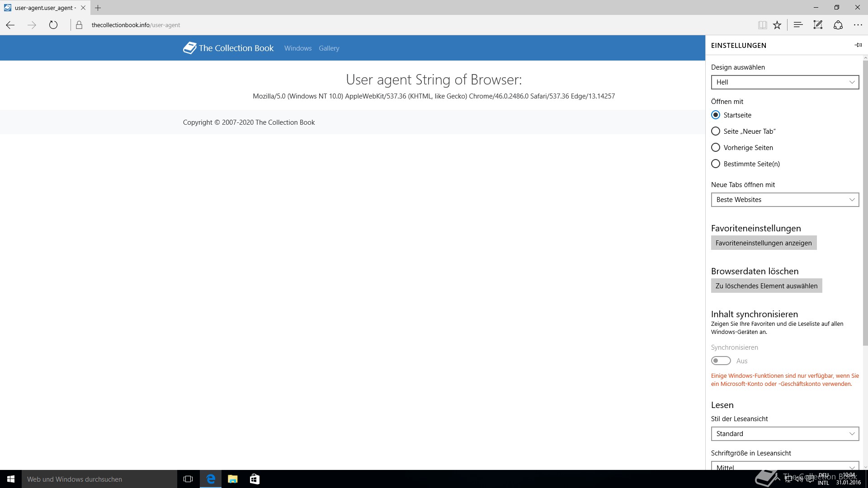This screenshot has height=488, width=868.
Task: Open Reading view book icon
Action: click(x=762, y=25)
